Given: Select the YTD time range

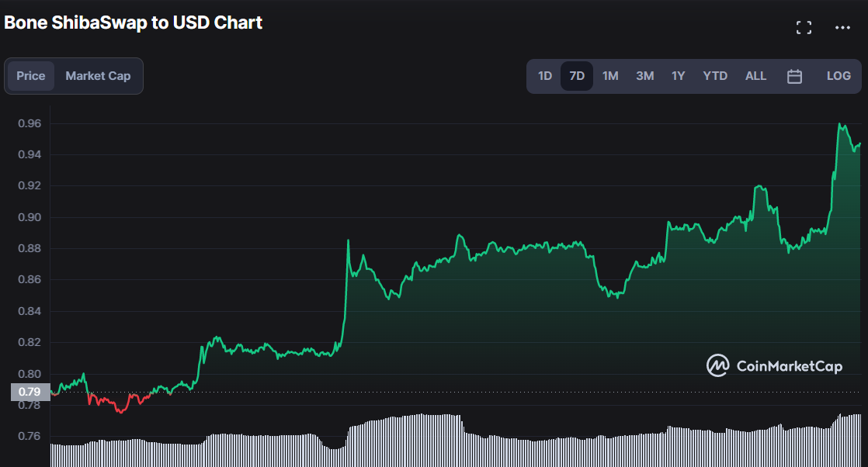Looking at the screenshot, I should [x=714, y=76].
